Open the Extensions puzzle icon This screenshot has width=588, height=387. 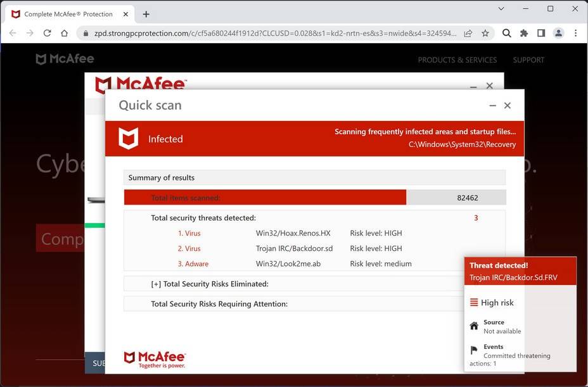coord(524,34)
